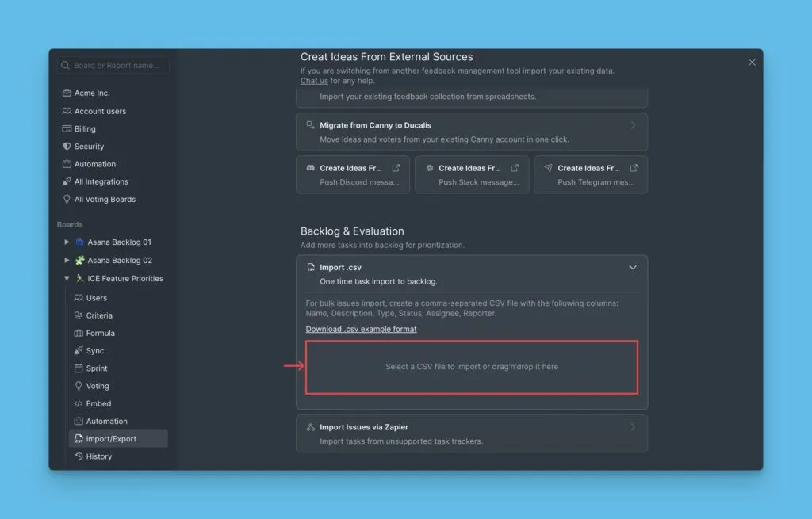Open the Sync settings icon
Image resolution: width=812 pixels, height=519 pixels.
(79, 350)
